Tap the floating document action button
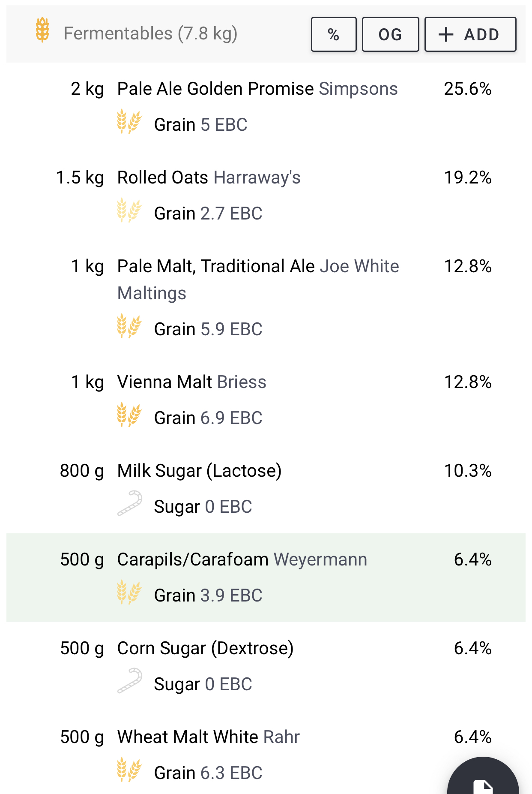Image resolution: width=532 pixels, height=794 pixels. (483, 776)
